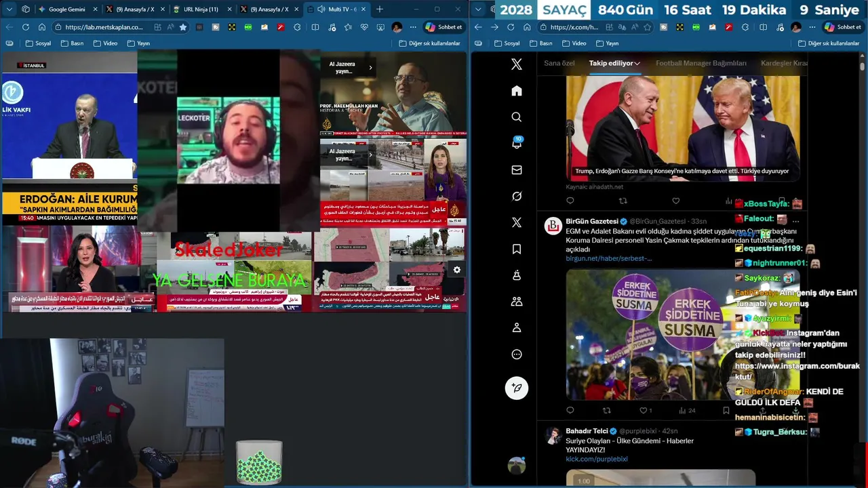The width and height of the screenshot is (868, 488).
Task: Open extensions puzzle icon in right browser
Action: pos(745,27)
